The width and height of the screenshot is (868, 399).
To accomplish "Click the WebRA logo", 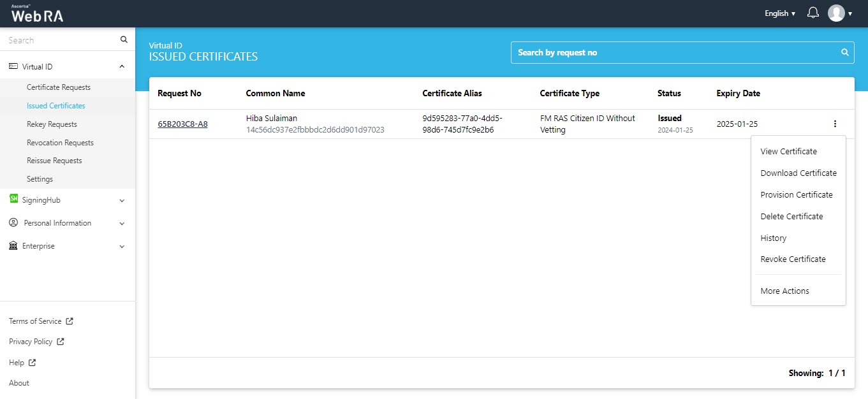I will [x=37, y=14].
